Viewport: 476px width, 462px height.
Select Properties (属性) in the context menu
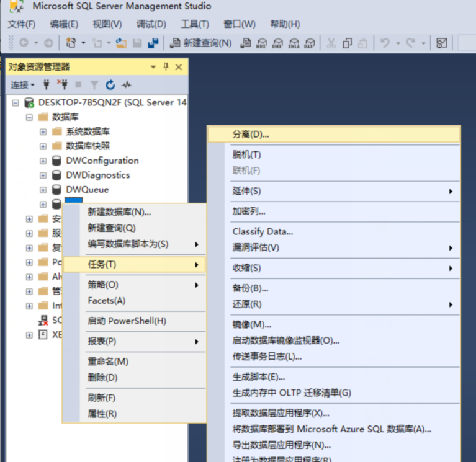tap(134, 414)
